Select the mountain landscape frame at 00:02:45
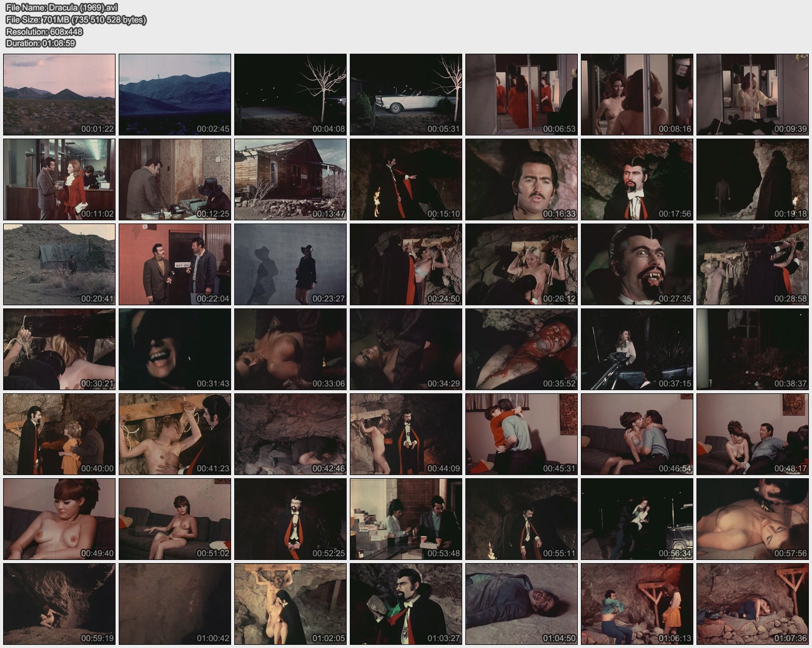The image size is (812, 648). point(175,94)
